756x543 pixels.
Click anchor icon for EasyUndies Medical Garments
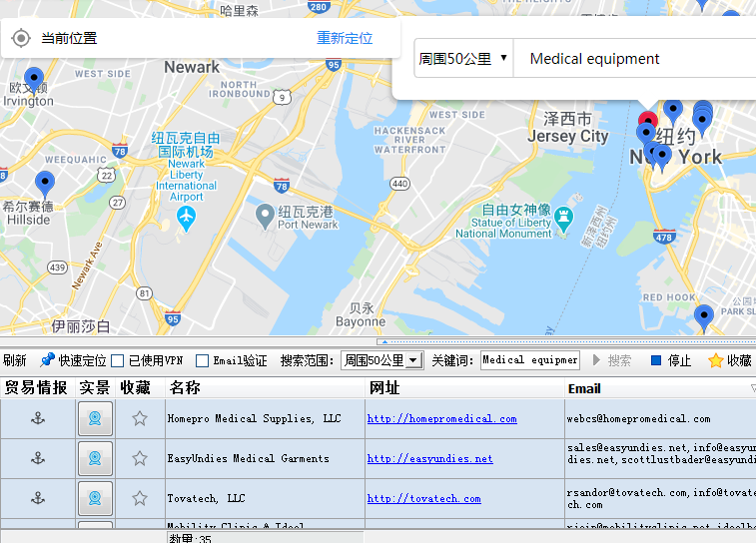tap(38, 458)
